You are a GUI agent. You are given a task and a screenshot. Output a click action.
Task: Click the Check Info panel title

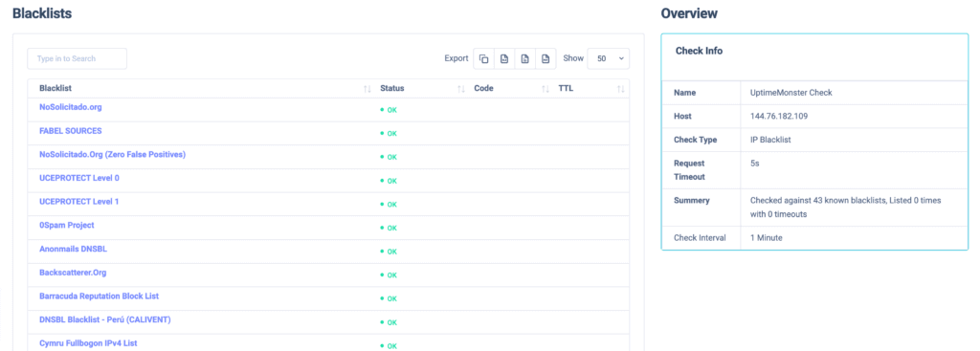coord(699,52)
